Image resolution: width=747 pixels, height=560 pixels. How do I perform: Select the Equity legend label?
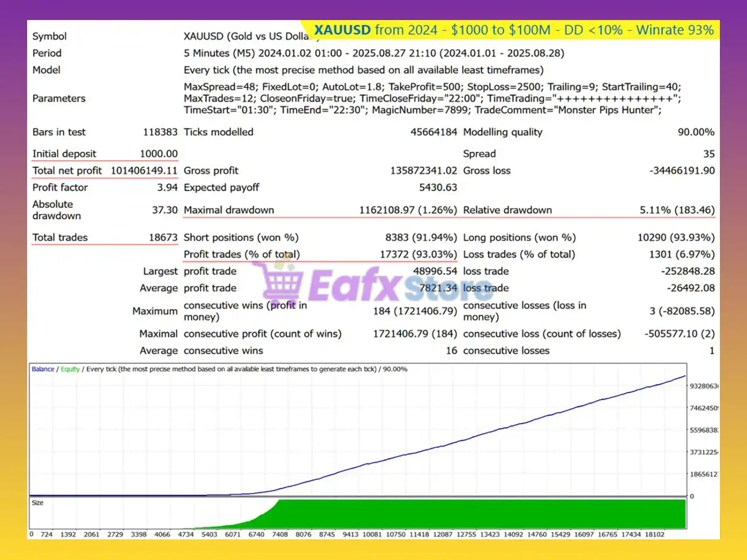click(x=70, y=369)
